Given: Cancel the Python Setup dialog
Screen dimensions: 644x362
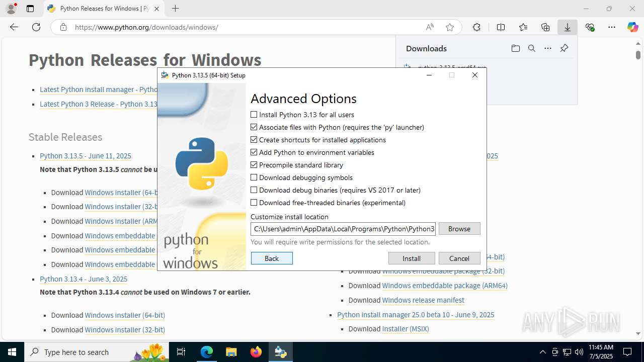Looking at the screenshot, I should click(459, 258).
